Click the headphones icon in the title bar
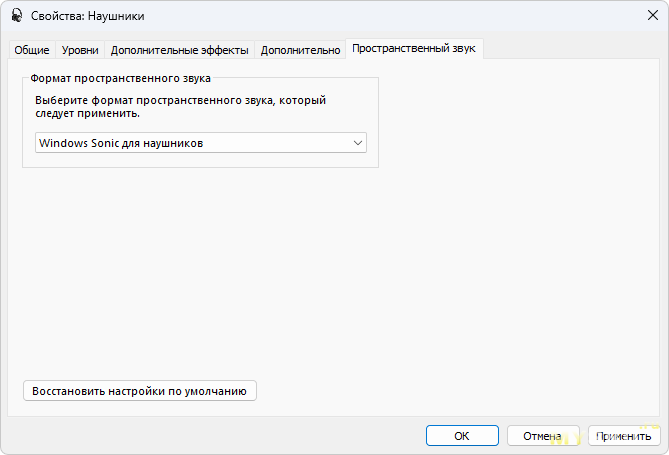Viewport: 669px width, 455px height. 17,16
